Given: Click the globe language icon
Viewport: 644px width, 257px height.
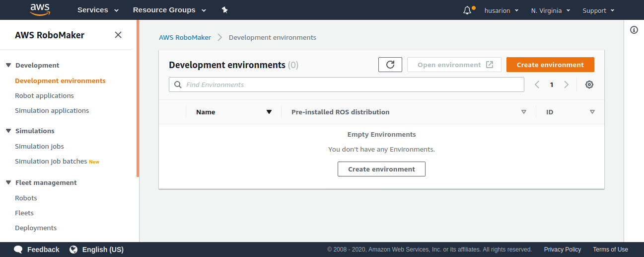Looking at the screenshot, I should tap(73, 250).
